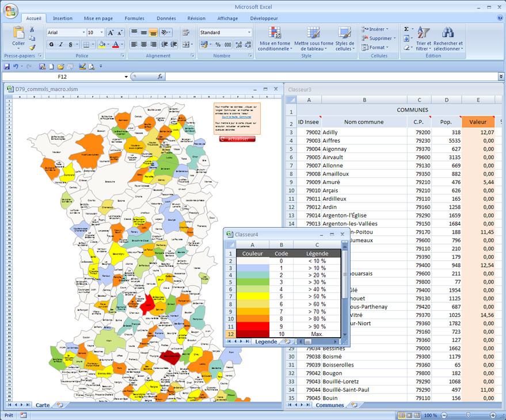Image resolution: width=506 pixels, height=420 pixels.
Task: Click the insert function fx icon
Action: (x=160, y=77)
